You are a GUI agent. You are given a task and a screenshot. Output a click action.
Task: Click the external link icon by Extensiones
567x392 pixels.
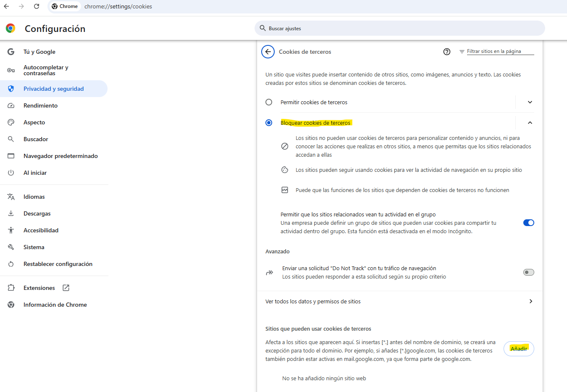click(x=66, y=288)
